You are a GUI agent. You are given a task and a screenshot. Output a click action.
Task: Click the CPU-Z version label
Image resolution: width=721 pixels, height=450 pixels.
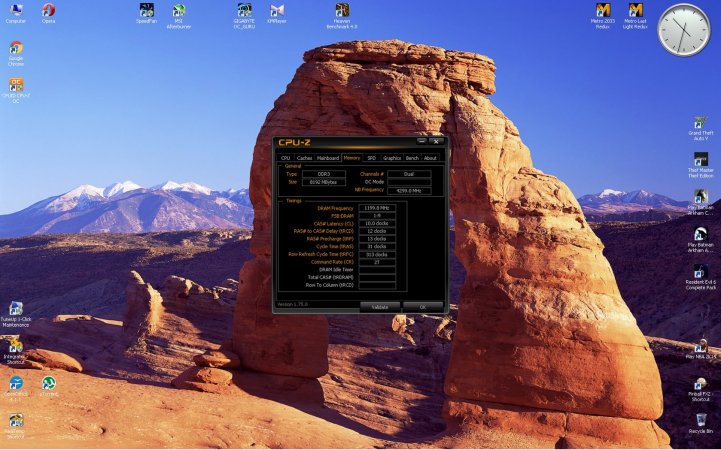292,304
